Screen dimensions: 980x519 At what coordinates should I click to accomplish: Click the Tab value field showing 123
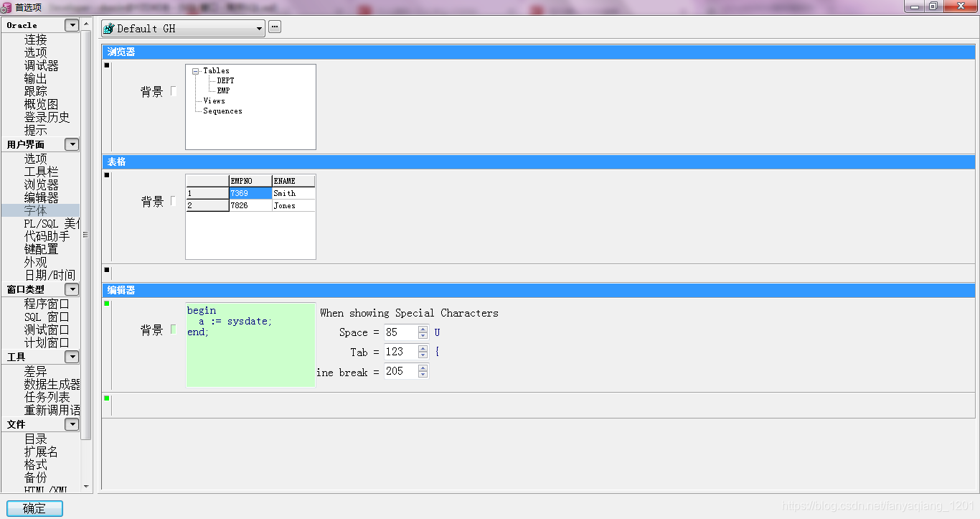pyautogui.click(x=400, y=352)
